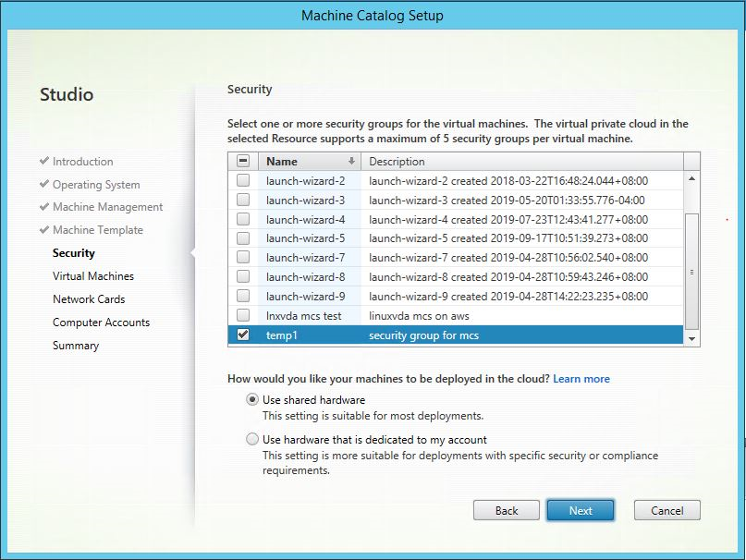Viewport: 746px width, 560px height.
Task: Select the Use shared hardware radio button
Action: [x=252, y=400]
